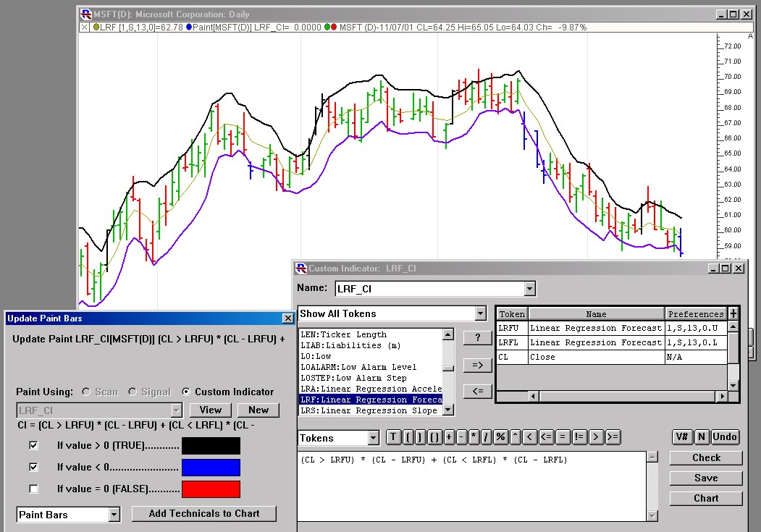This screenshot has height=532, width=761.
Task: Insert the T operator button
Action: pos(393,437)
